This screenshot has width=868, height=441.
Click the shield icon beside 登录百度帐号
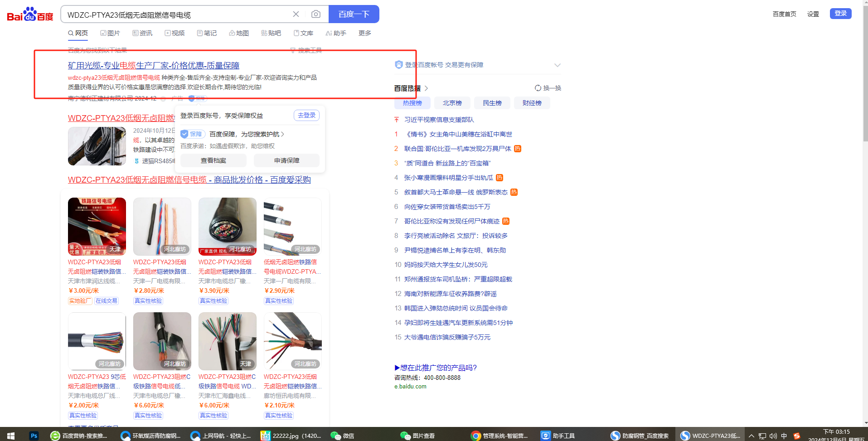[x=399, y=65]
